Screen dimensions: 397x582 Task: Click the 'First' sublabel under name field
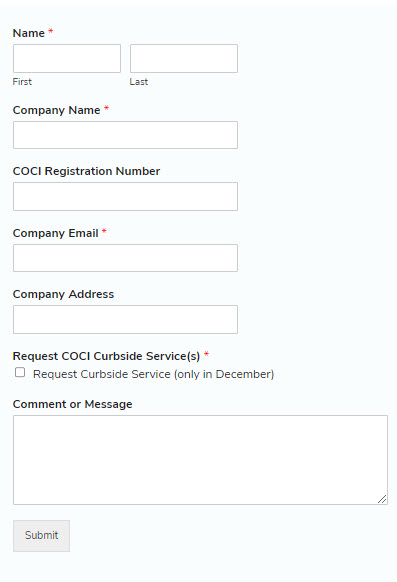pyautogui.click(x=22, y=82)
